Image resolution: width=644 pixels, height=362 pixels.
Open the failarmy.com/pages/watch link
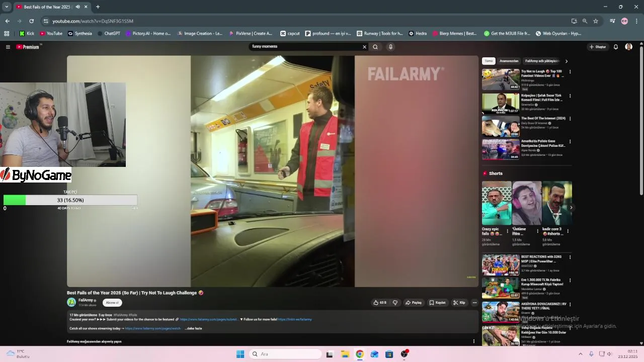click(153, 328)
